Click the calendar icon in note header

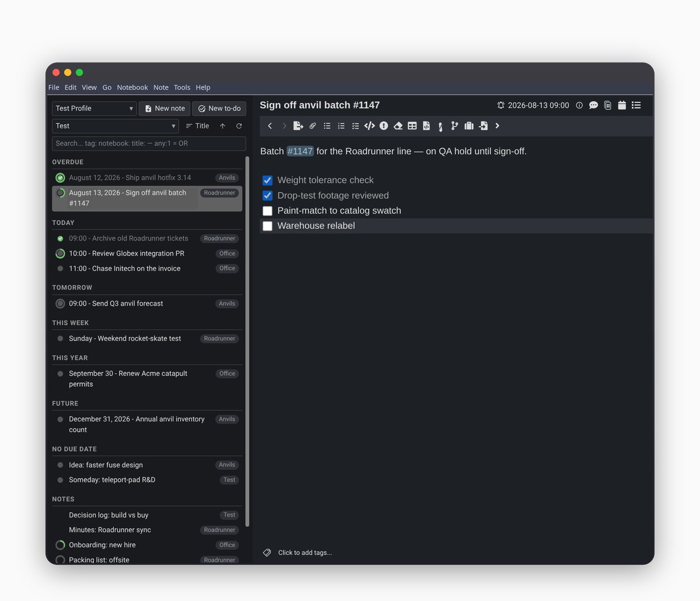point(622,106)
